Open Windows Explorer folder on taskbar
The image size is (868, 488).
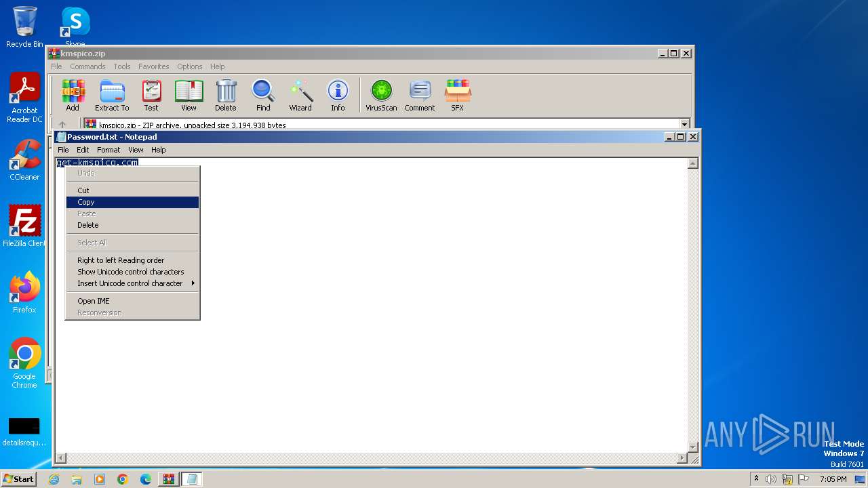point(77,479)
